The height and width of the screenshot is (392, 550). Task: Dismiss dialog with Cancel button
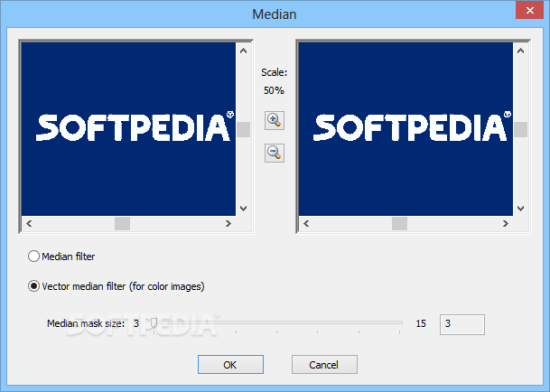324,364
